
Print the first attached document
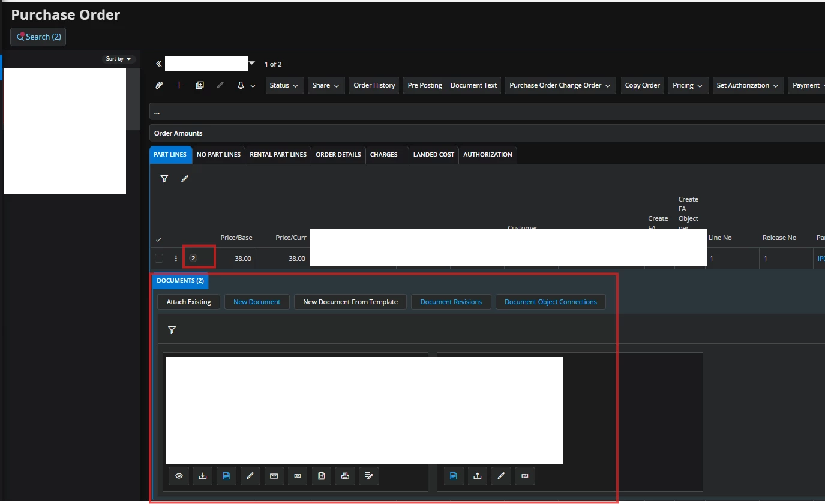(345, 476)
